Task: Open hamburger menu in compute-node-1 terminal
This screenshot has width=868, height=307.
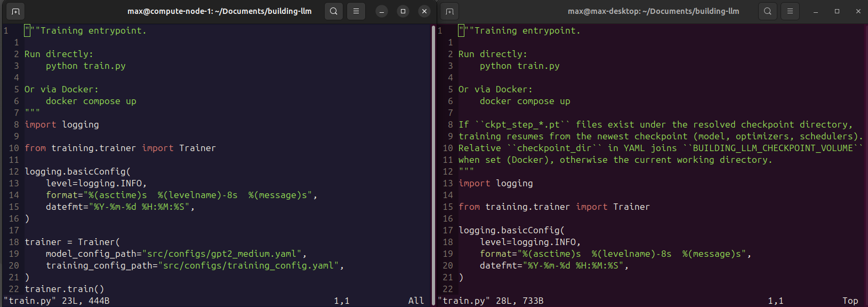Action: click(356, 11)
